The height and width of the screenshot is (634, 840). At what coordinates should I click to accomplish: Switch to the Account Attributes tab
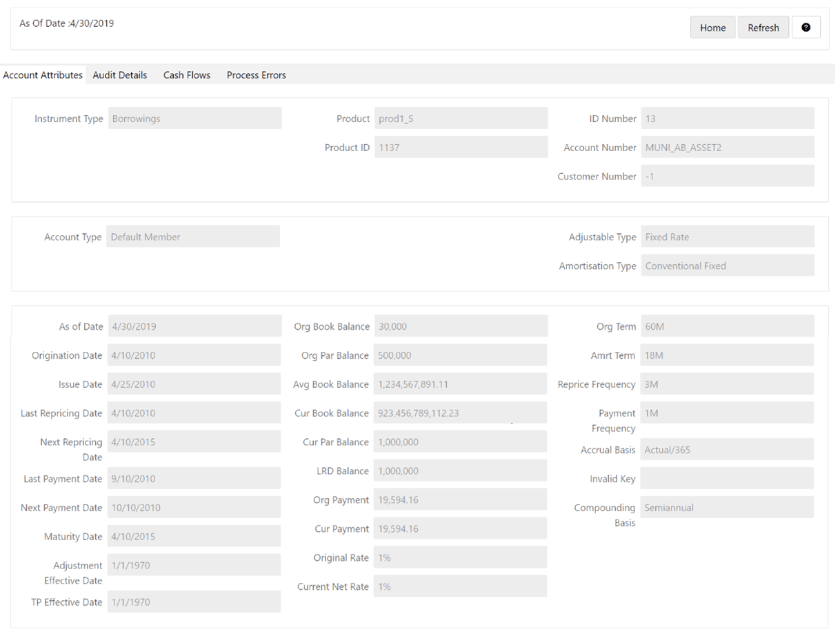point(43,75)
